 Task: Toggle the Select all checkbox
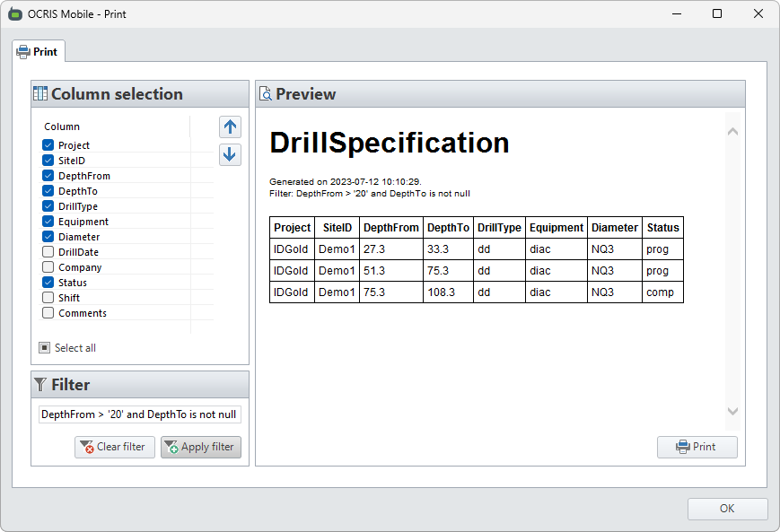(x=45, y=348)
